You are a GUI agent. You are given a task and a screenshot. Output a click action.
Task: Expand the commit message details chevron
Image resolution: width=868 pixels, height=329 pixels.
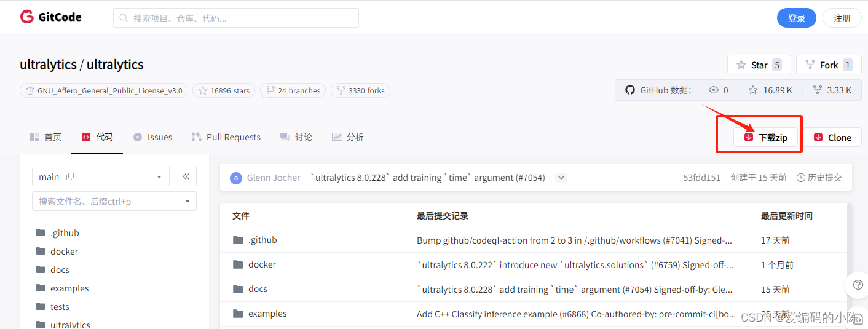(561, 178)
